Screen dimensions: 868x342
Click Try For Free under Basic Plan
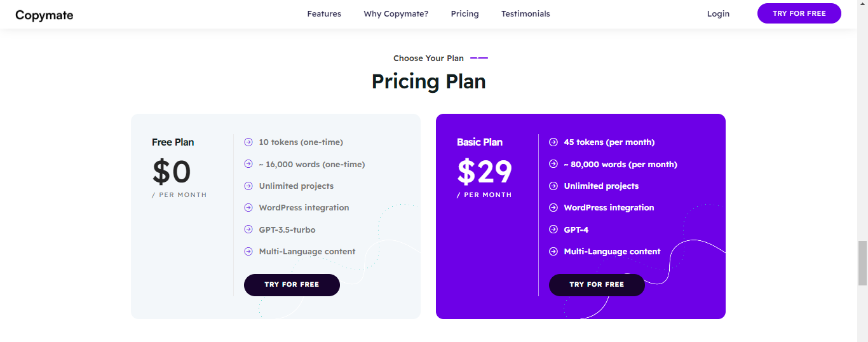[597, 285]
